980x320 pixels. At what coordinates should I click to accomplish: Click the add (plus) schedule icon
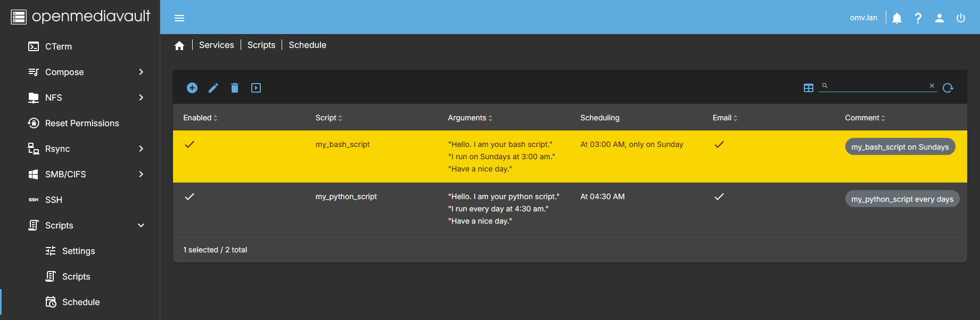(192, 88)
